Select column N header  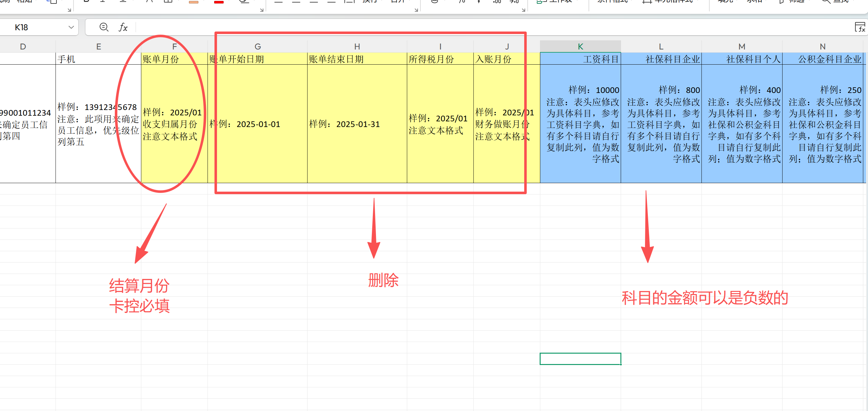pos(823,46)
